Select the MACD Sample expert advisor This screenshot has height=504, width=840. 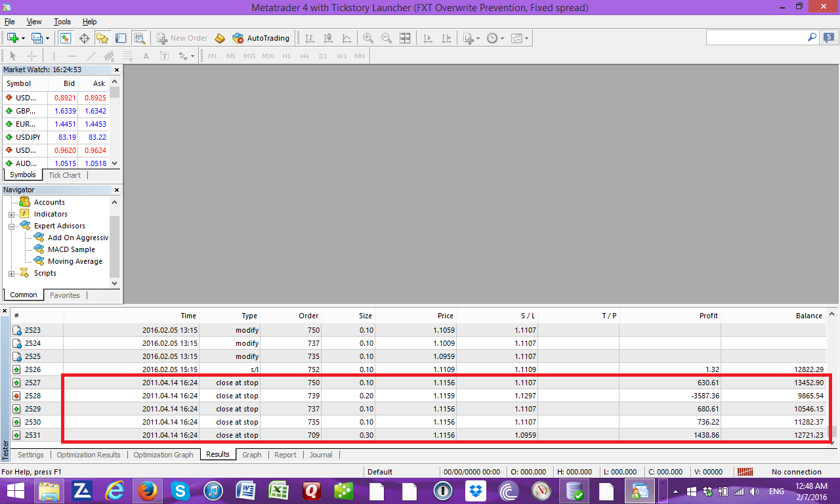click(x=71, y=249)
